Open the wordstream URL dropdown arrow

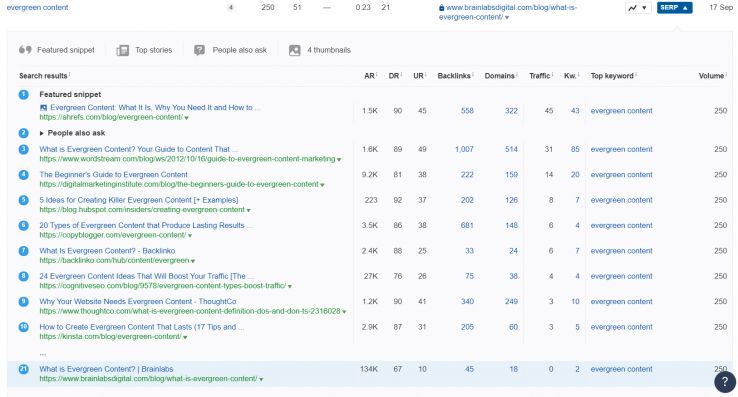point(339,159)
